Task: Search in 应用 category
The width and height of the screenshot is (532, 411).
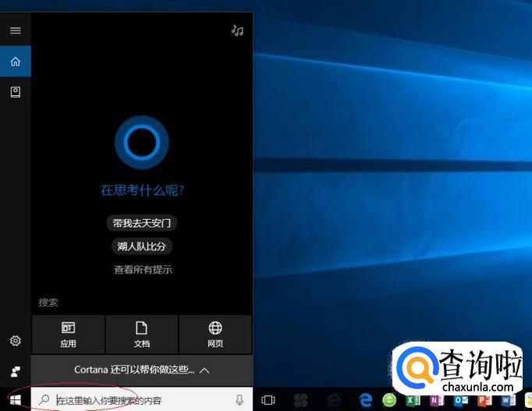Action: click(68, 335)
